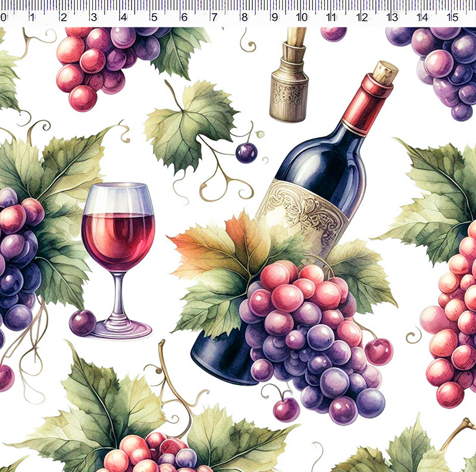Screen dimensions: 476x472
Task: Click the number 8 on the ruler
Action: coord(244,18)
